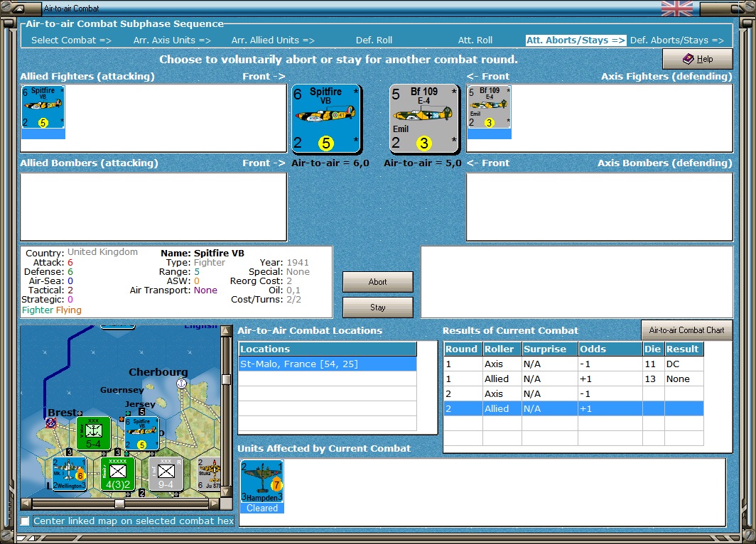Click the Air-to-air = 6,0 label
This screenshot has height=544, width=756.
[330, 163]
